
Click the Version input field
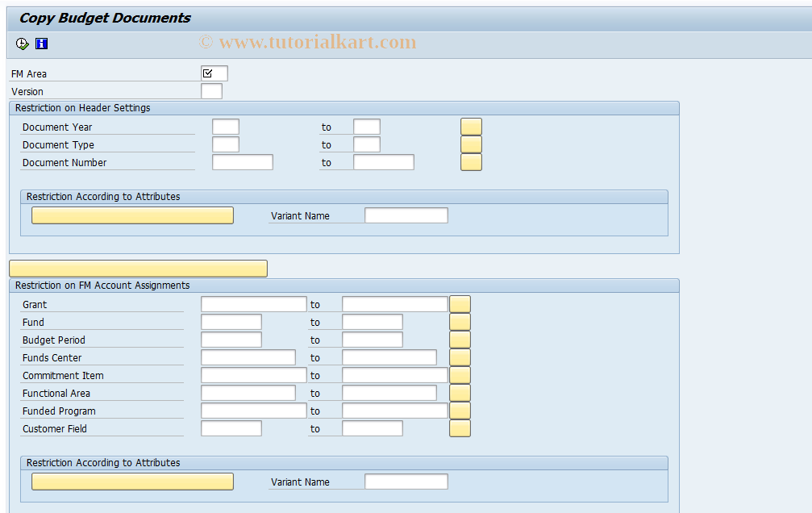pyautogui.click(x=211, y=91)
